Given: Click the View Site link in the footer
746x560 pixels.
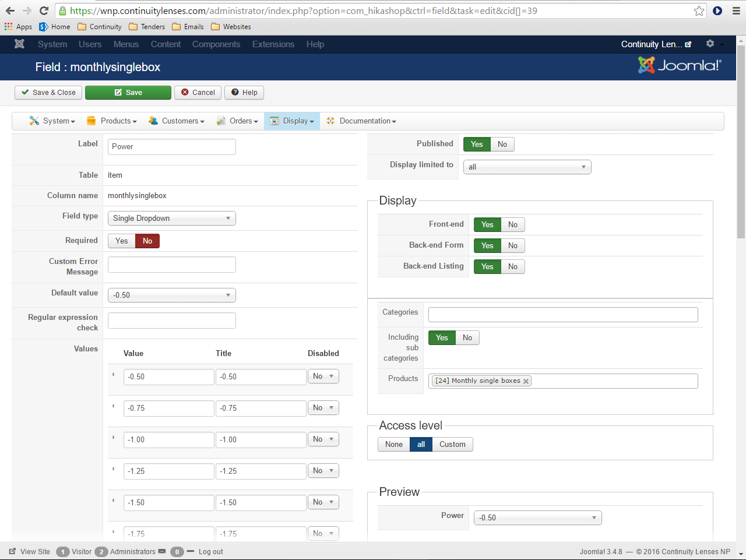Looking at the screenshot, I should 30,552.
